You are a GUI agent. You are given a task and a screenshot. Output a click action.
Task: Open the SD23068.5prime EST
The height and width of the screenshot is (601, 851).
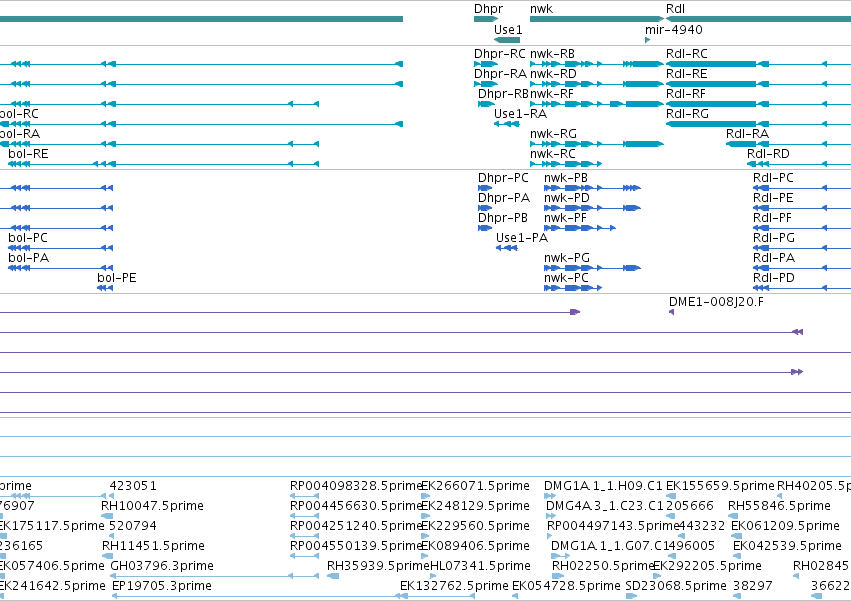click(x=631, y=596)
